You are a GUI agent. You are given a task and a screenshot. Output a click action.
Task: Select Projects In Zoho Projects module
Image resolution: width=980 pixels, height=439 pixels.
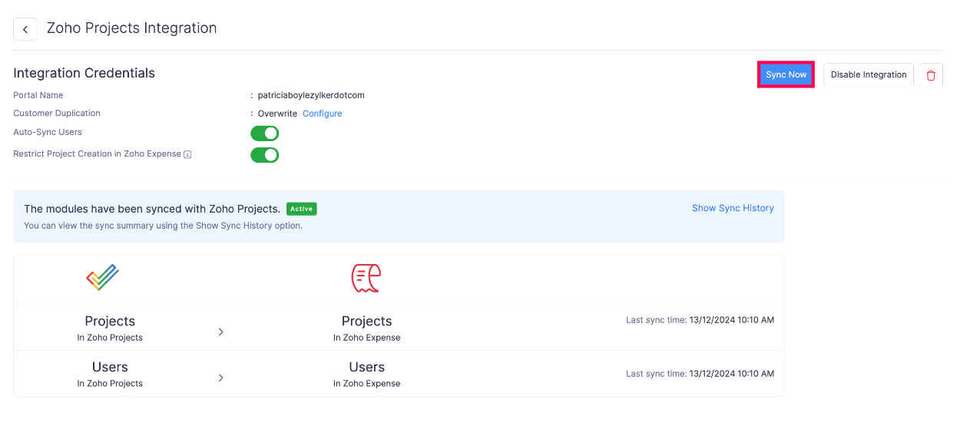point(110,328)
